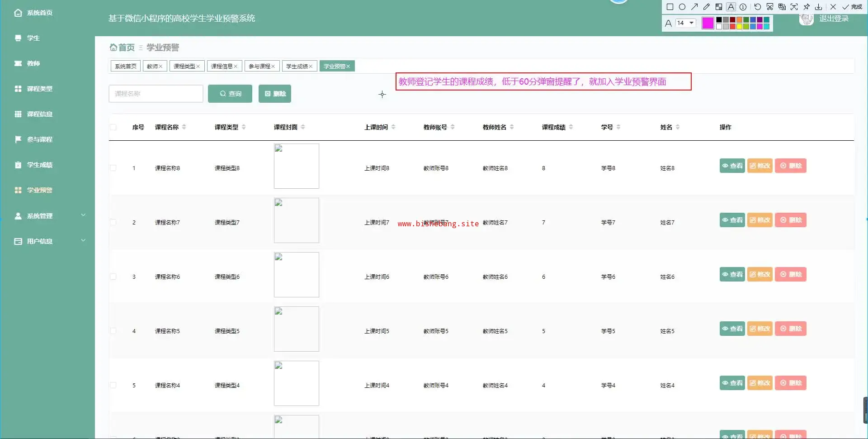The height and width of the screenshot is (439, 868).
Task: Pick the yellow color swatch
Action: pos(740,27)
